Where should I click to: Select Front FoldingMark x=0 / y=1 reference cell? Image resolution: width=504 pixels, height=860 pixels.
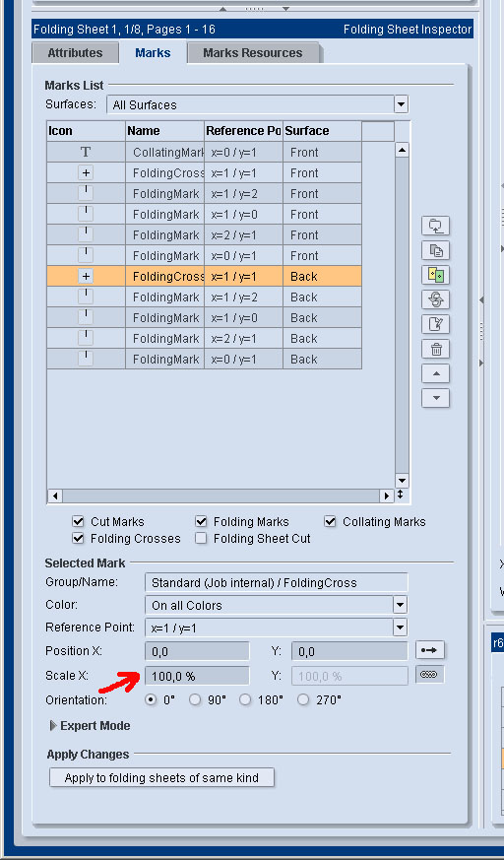244,255
